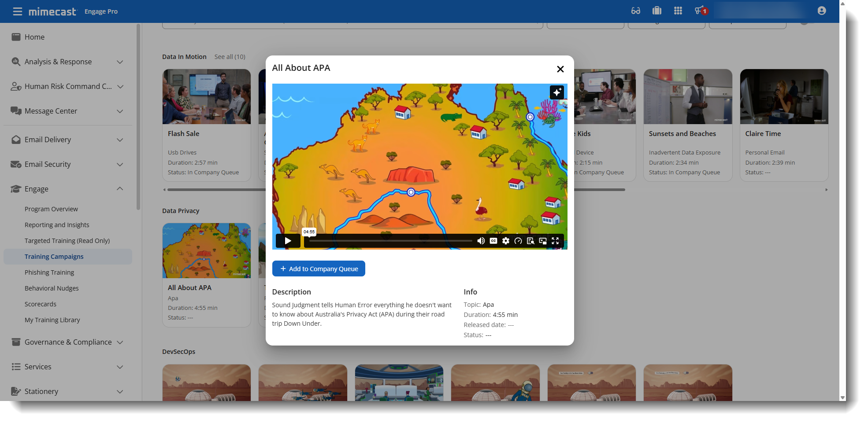
Task: Open Sunsets and Beaches video card
Action: [x=688, y=125]
